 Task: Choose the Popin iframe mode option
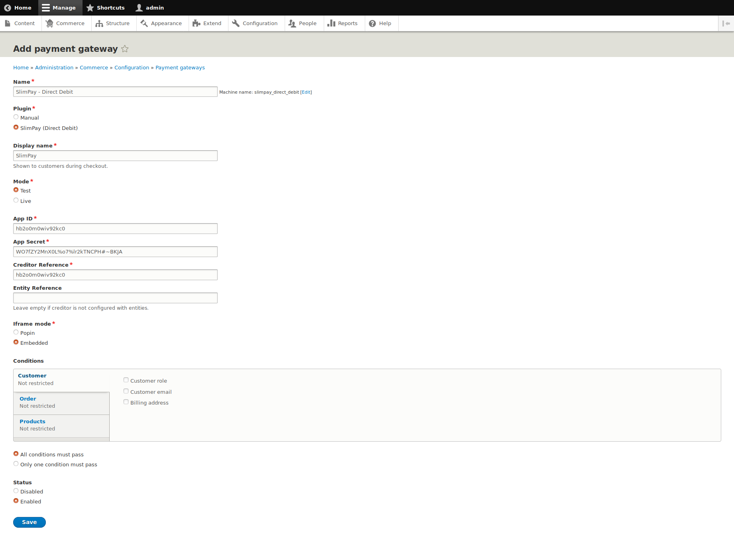pos(16,332)
